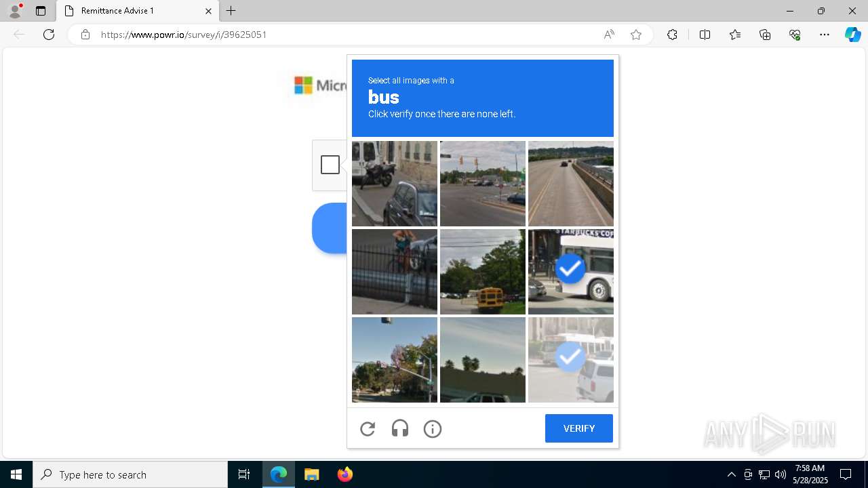Open Copilot sidebar icon
Viewport: 868px width, 488px height.
[x=852, y=35]
